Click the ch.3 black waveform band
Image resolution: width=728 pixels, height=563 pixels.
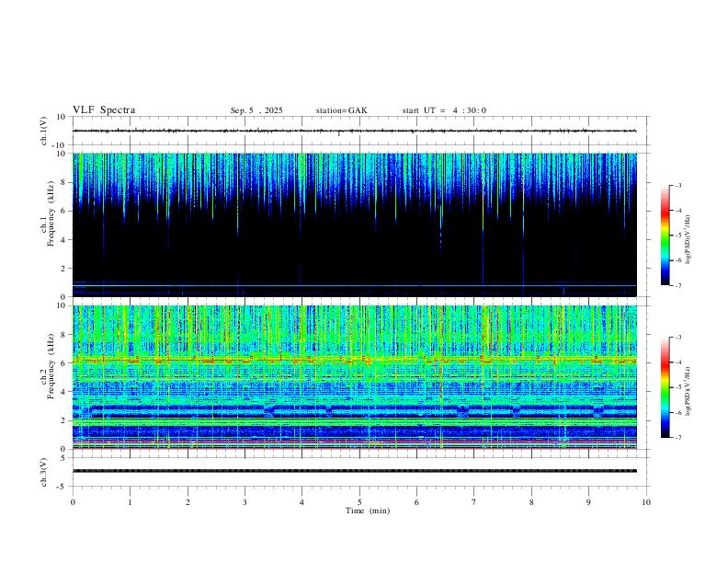pos(354,471)
